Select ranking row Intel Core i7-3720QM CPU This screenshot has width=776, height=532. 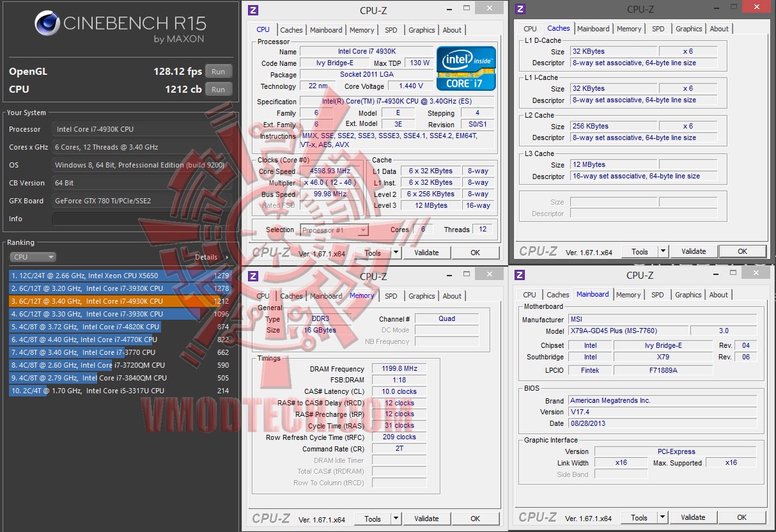pyautogui.click(x=120, y=365)
